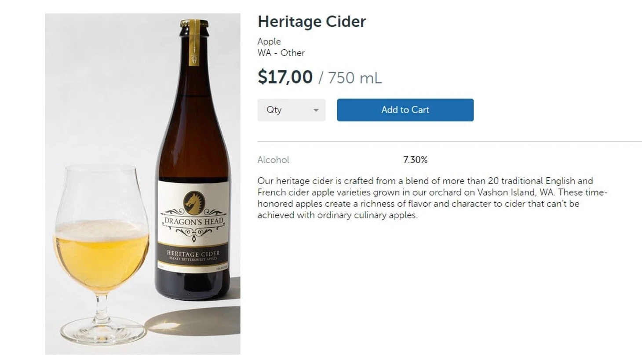Click the 7.30% alcohol value
Viewport: 642px width, 364px height.
tap(415, 160)
